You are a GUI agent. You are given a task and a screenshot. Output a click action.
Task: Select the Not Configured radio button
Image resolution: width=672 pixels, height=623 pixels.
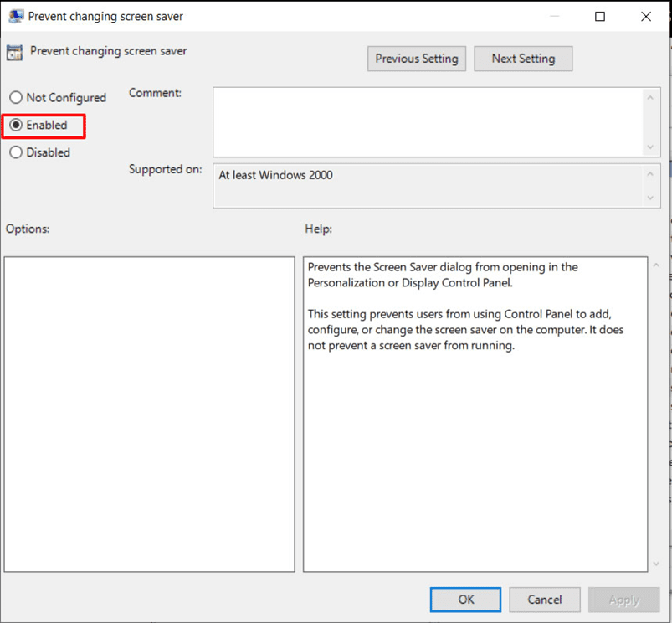(x=16, y=98)
